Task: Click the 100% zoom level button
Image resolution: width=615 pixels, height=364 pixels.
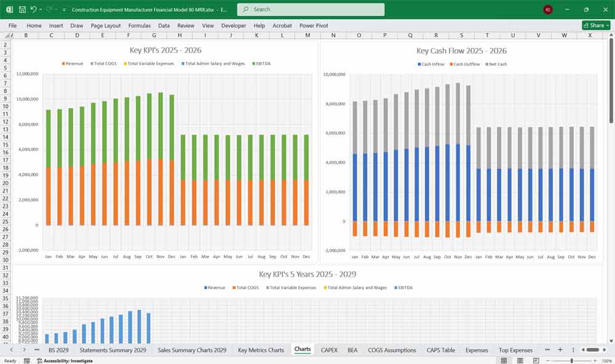Action: (x=605, y=361)
